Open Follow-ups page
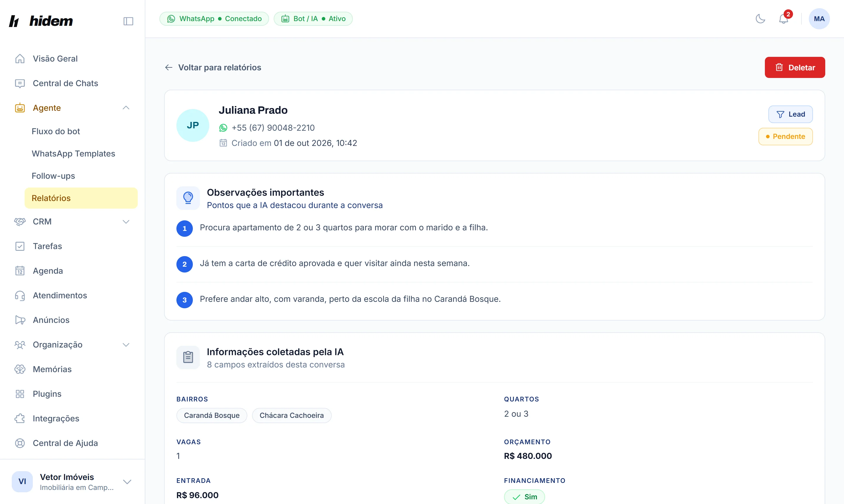The image size is (844, 504). [53, 176]
